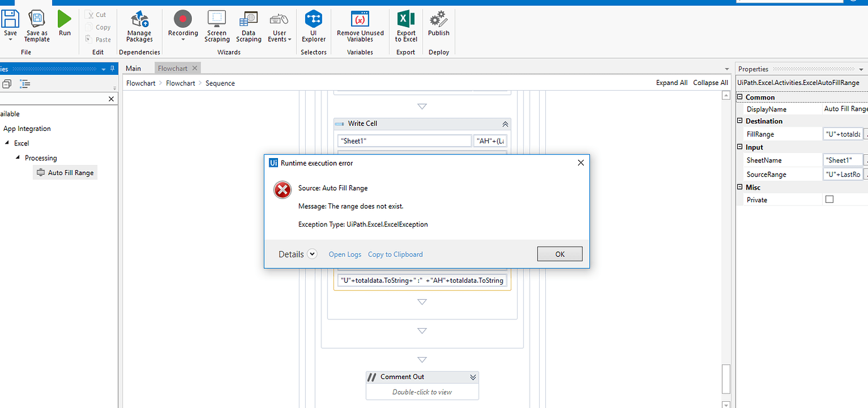Viewport: 868px width, 408px height.
Task: Click Sequence breadcrumb item
Action: coord(220,83)
